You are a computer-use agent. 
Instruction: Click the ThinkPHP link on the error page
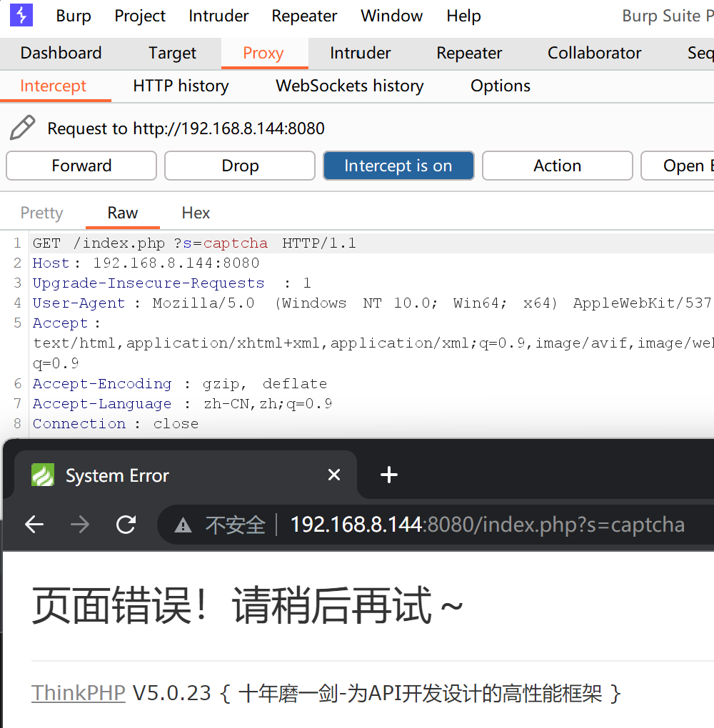78,693
